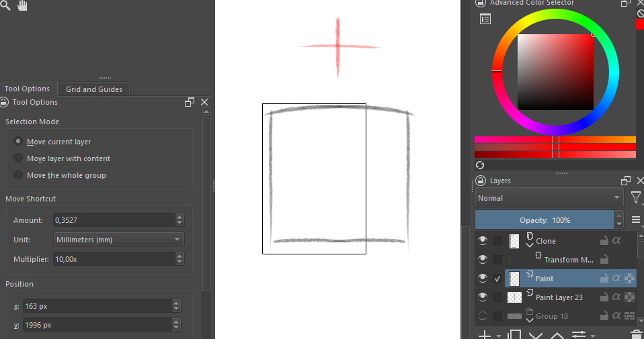This screenshot has width=644, height=339.
Task: Toggle lock on Clone layer
Action: coord(604,240)
